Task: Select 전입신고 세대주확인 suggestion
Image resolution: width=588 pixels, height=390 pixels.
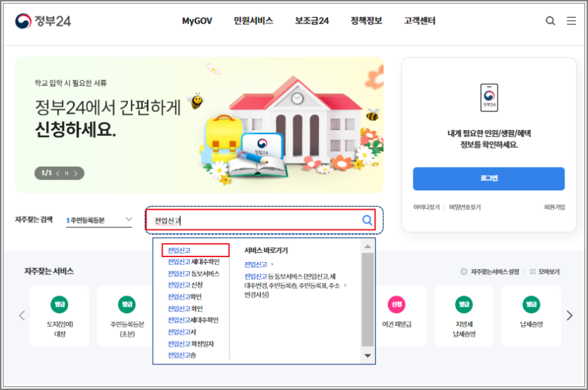Action: pyautogui.click(x=193, y=261)
